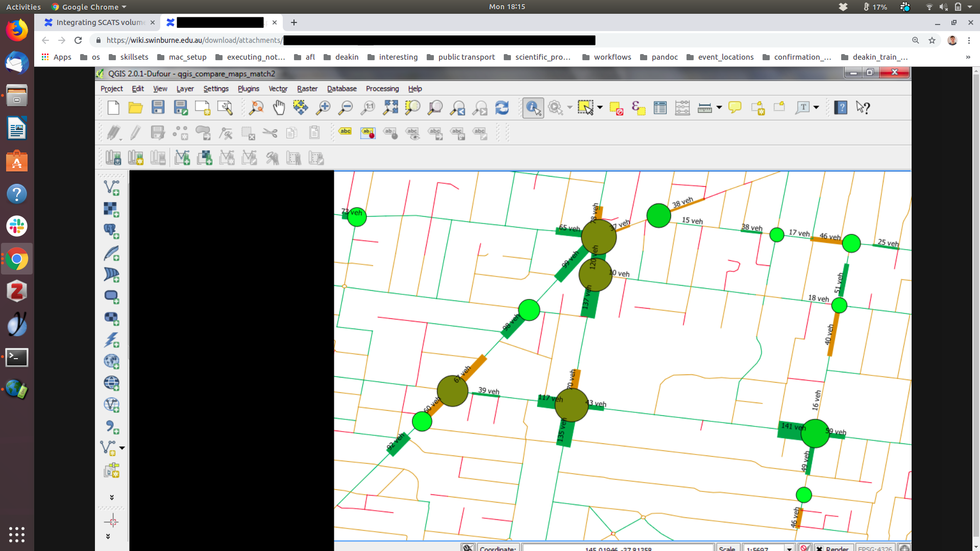
Task: Click the coordinate input field
Action: [x=618, y=548]
